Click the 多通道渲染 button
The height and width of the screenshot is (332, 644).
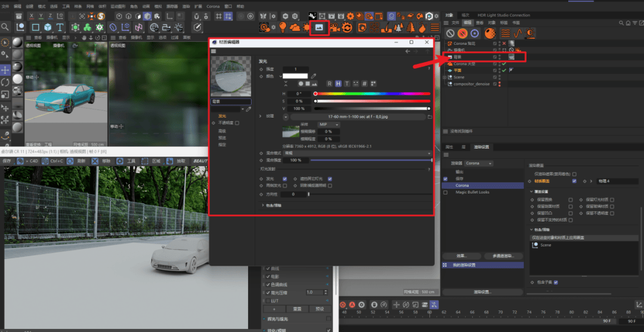pyautogui.click(x=500, y=256)
